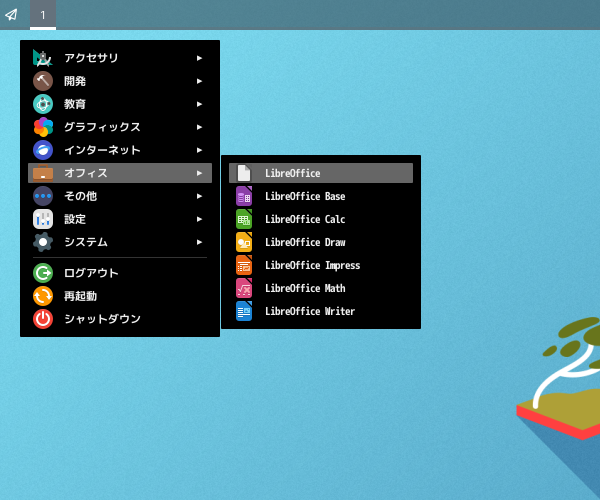Click the 教育 atom icon
Image resolution: width=600 pixels, height=500 pixels.
coord(43,104)
